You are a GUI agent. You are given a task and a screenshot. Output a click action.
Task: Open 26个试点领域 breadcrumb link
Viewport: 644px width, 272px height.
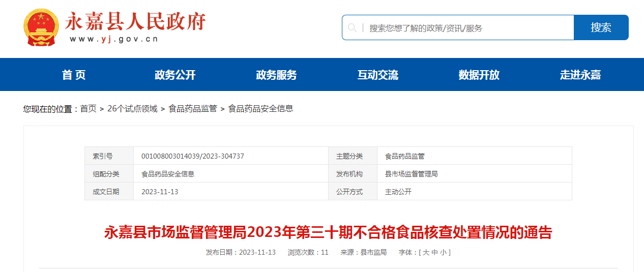coord(132,108)
